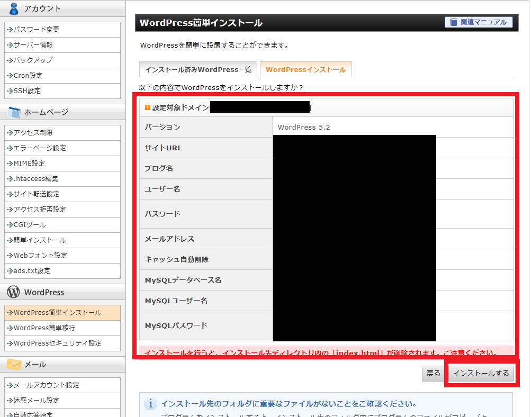Open the 関連マニュアル manual button
Viewport: 532px width, 417px height.
479,22
